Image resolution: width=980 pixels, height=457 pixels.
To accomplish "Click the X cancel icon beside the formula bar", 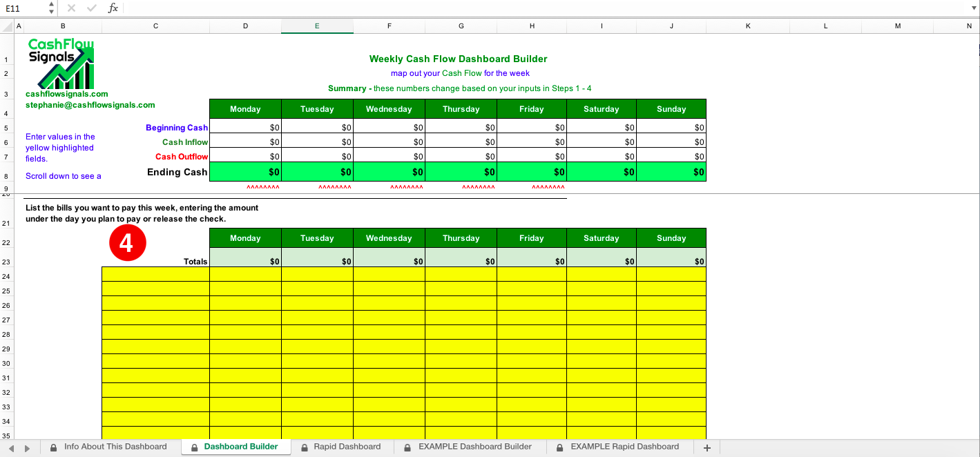I will pos(72,8).
